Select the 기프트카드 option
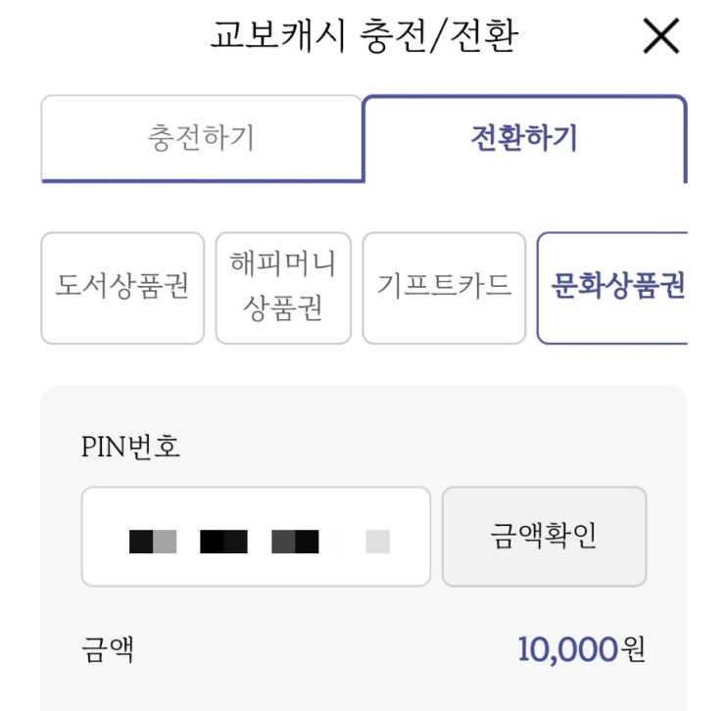 pyautogui.click(x=444, y=288)
